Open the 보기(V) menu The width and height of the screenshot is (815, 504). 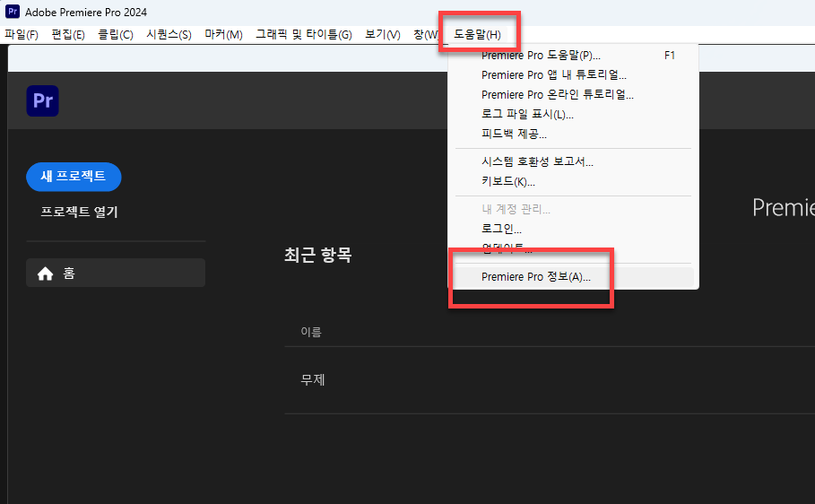click(383, 35)
